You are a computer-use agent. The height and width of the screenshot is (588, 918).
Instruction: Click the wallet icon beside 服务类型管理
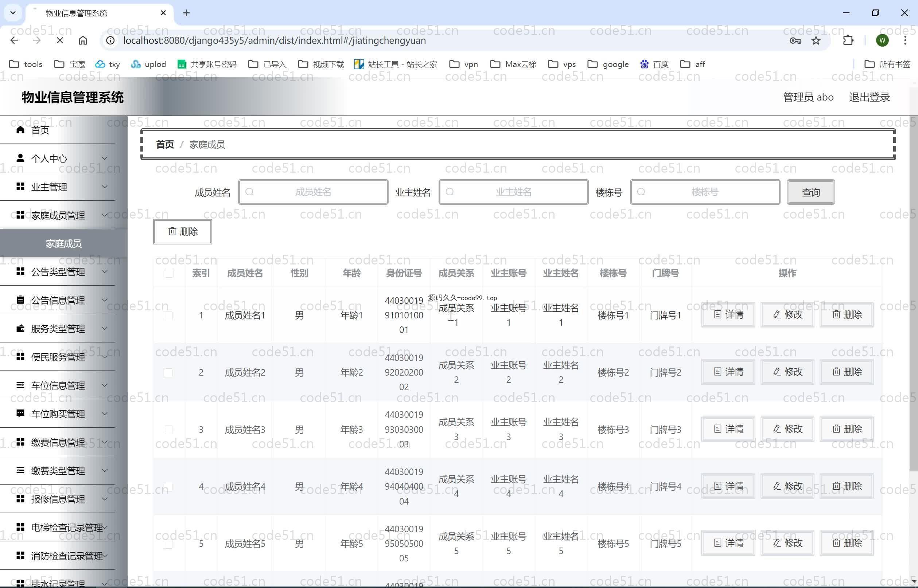pyautogui.click(x=21, y=328)
